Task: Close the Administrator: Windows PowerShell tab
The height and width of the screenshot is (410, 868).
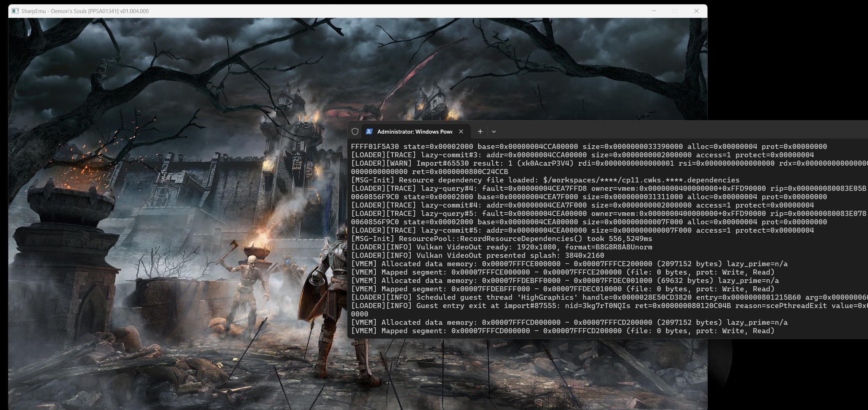Action: click(x=461, y=131)
